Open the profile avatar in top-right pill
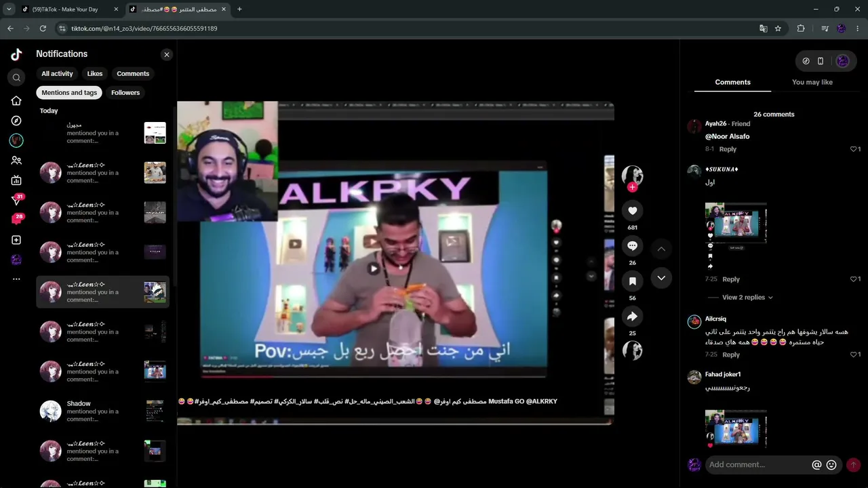 [x=843, y=61]
